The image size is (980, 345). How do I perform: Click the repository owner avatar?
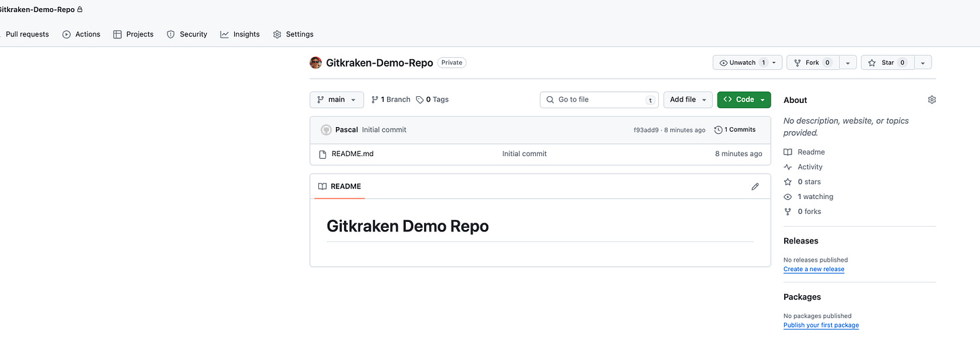pos(316,63)
